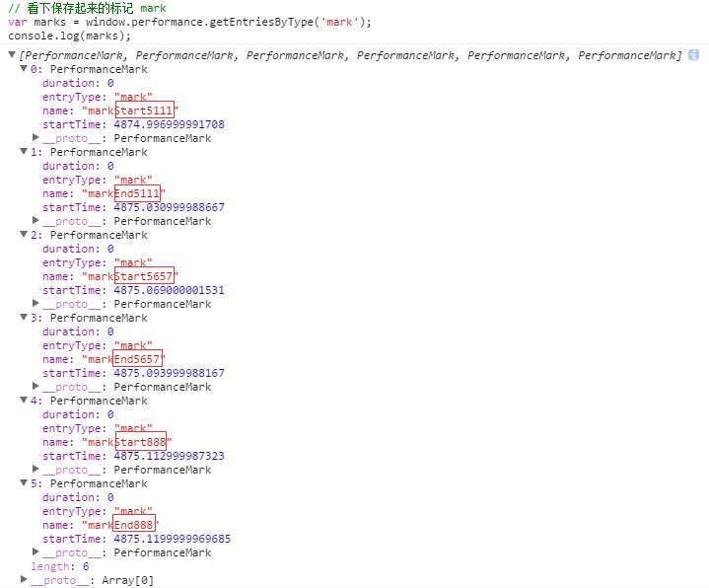The image size is (709, 588).
Task: Collapse entry 4: PerformanceMark
Action: (24, 401)
